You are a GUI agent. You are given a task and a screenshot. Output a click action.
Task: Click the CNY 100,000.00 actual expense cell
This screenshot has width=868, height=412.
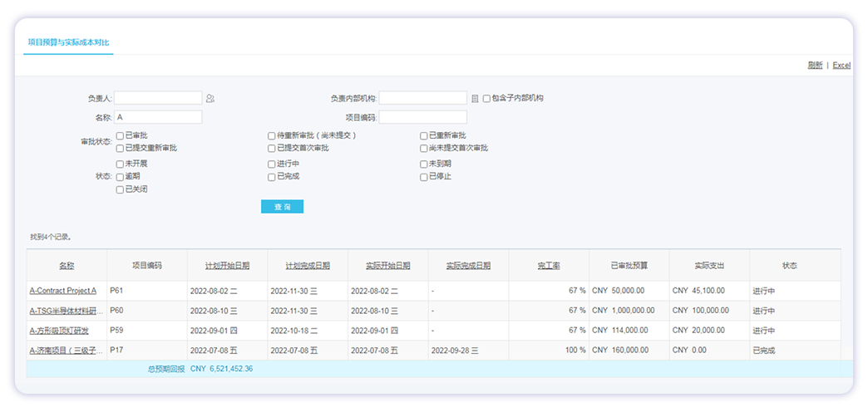[x=710, y=311]
